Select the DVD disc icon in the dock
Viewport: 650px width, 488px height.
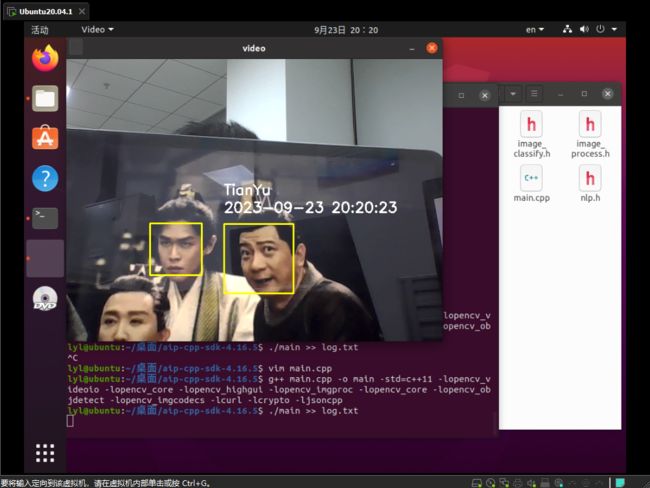point(45,299)
